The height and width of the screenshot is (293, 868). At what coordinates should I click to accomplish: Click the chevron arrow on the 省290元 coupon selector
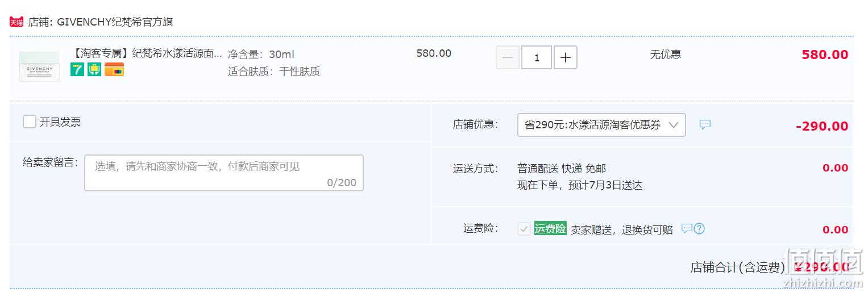tap(674, 125)
